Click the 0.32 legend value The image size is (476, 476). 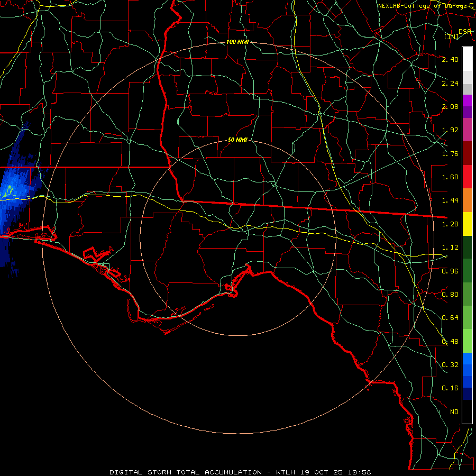pos(450,365)
